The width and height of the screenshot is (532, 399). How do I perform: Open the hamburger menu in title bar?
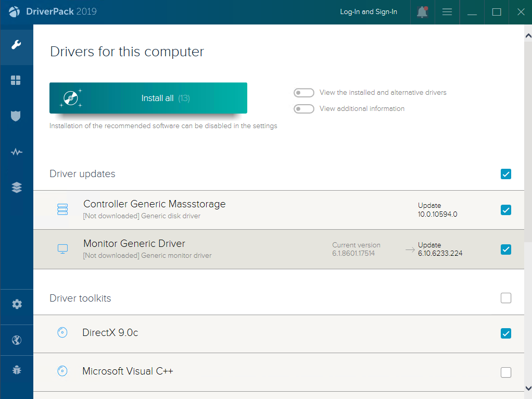click(x=447, y=12)
